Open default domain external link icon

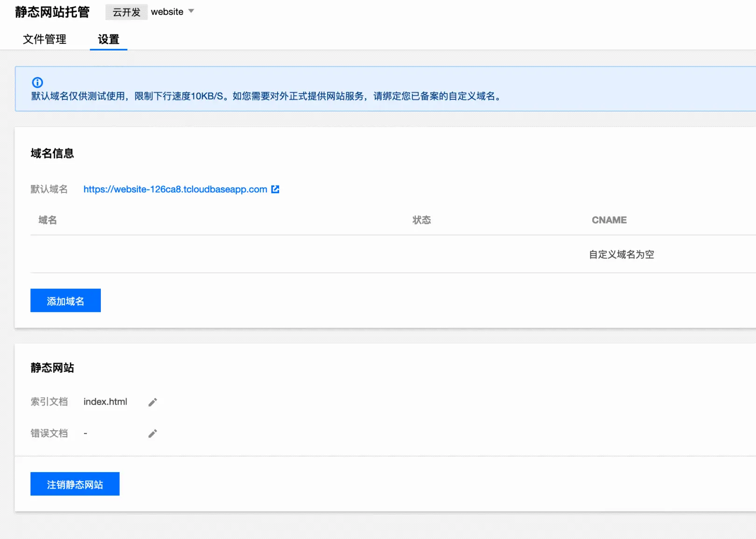275,189
